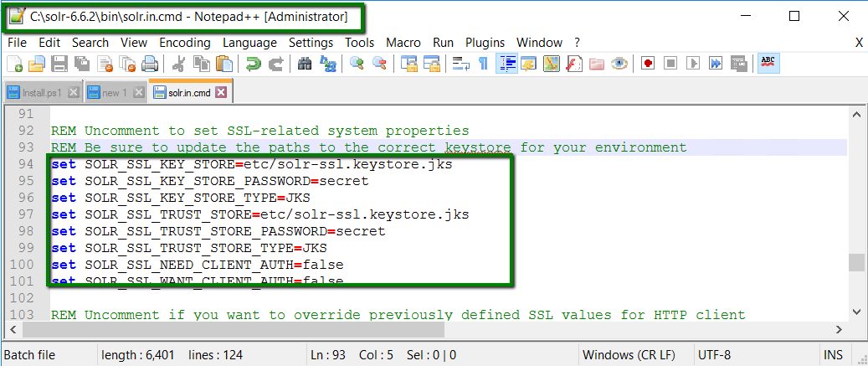868x366 pixels.
Task: Click the Save All toolbar icon
Action: (x=82, y=64)
